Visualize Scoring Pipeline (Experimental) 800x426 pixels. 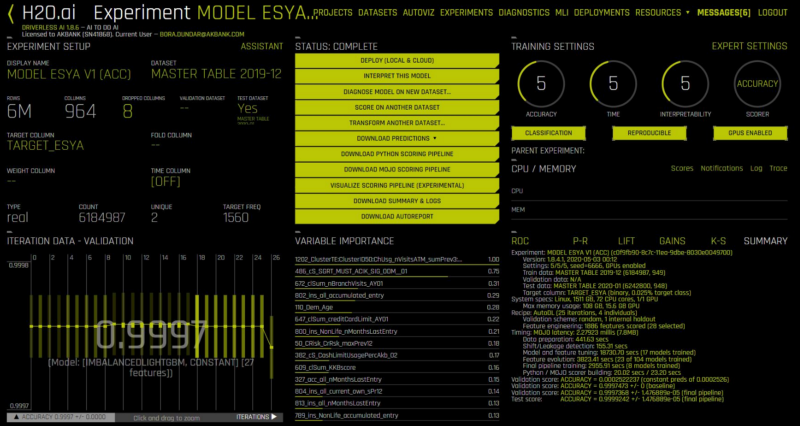pyautogui.click(x=397, y=185)
